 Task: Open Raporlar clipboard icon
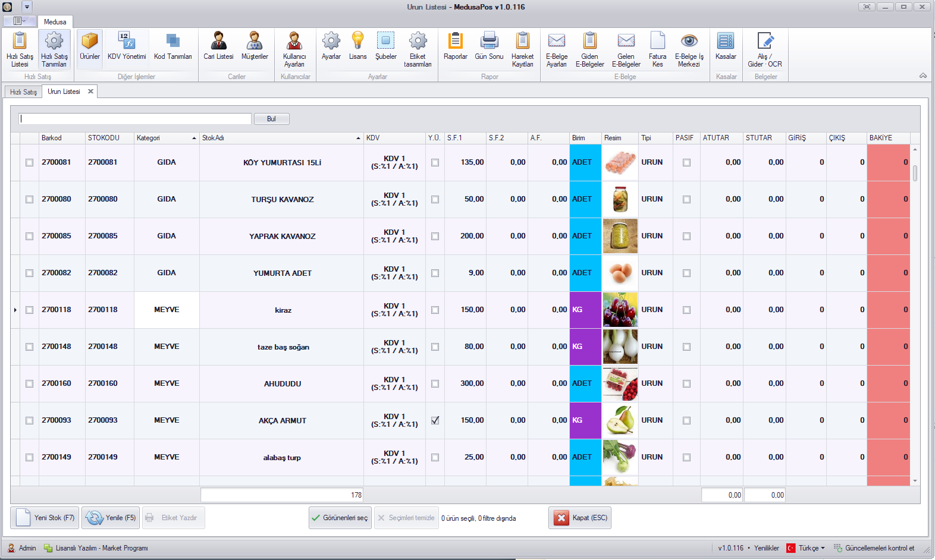456,46
